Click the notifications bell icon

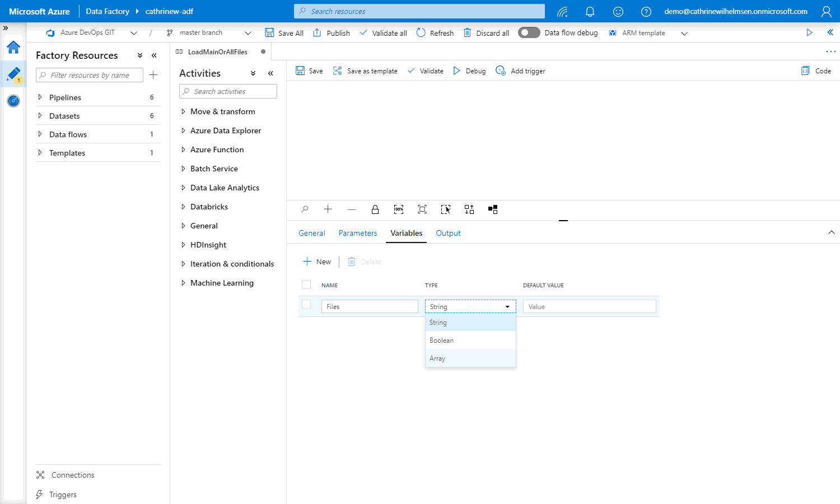pos(590,12)
